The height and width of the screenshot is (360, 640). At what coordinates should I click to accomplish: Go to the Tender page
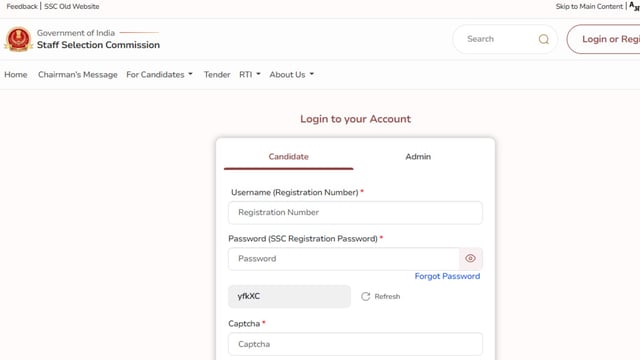point(217,75)
